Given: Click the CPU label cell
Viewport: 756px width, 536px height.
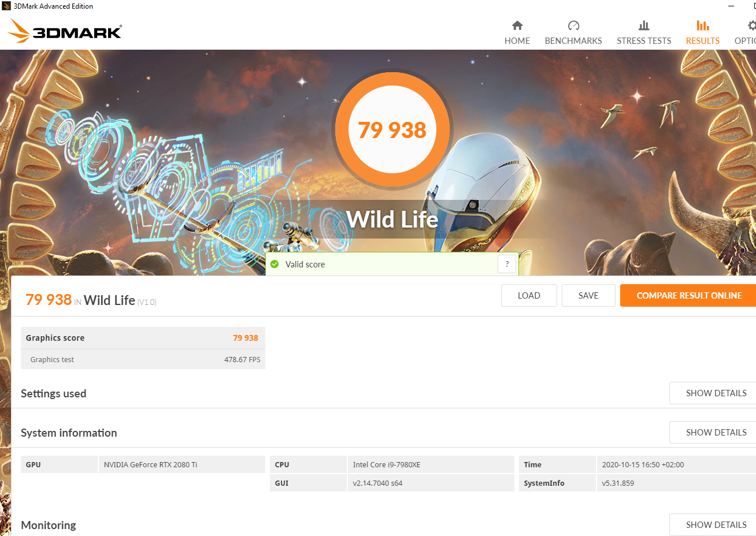Looking at the screenshot, I should point(308,464).
